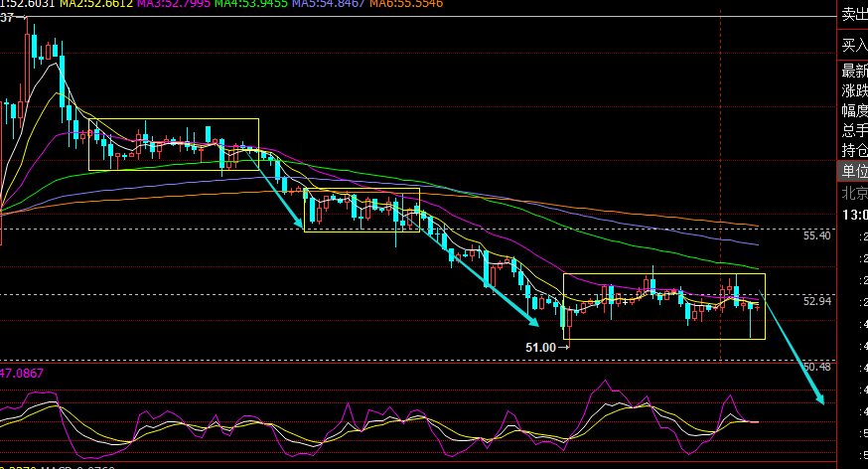Click the 幅度 (range) label

854,110
